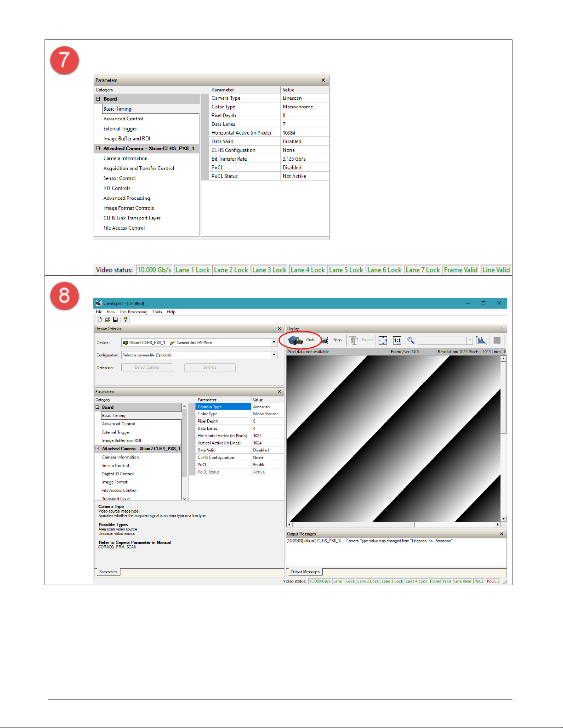This screenshot has height=728, width=563.
Task: Select Acquisition and Transfer Control category
Action: pyautogui.click(x=139, y=169)
